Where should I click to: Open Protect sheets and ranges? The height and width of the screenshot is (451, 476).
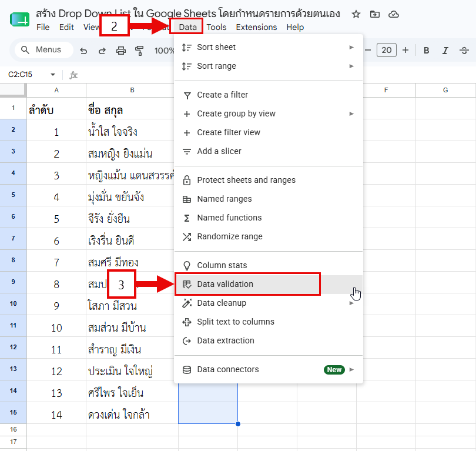pyautogui.click(x=269, y=181)
